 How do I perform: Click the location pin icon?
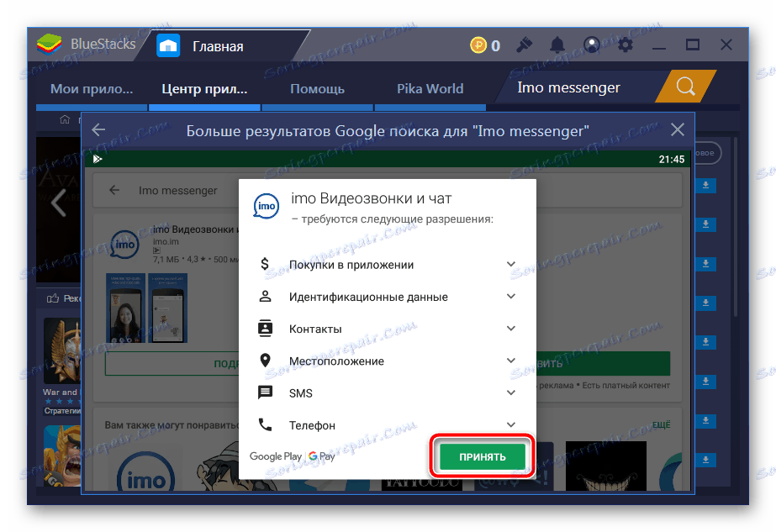(266, 361)
